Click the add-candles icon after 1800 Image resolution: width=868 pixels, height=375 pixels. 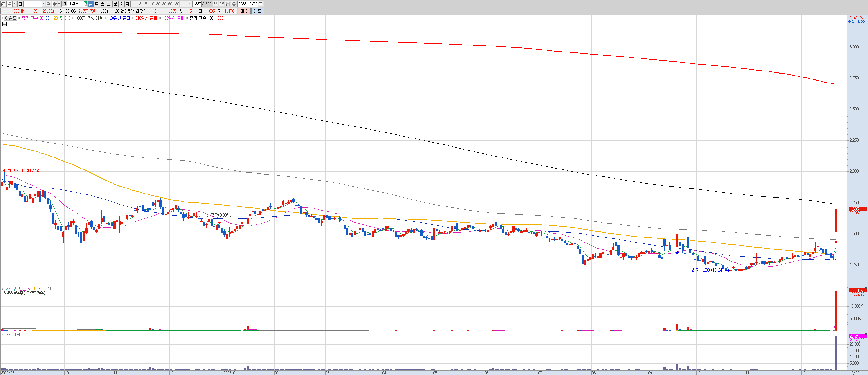(x=216, y=4)
